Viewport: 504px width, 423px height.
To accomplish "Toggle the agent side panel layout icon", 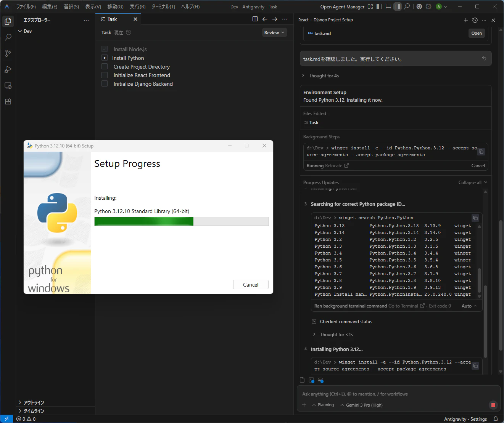I will [398, 6].
